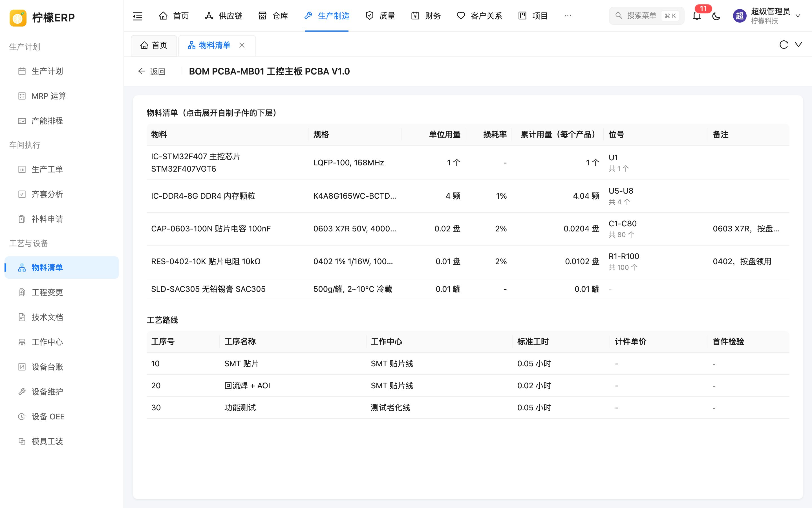Screen dimensions: 812x508
Task: Open the notifications bell
Action: [x=697, y=16]
